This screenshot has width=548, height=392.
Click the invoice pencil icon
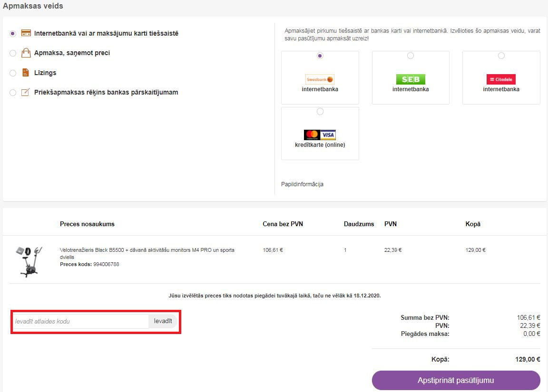pos(26,92)
